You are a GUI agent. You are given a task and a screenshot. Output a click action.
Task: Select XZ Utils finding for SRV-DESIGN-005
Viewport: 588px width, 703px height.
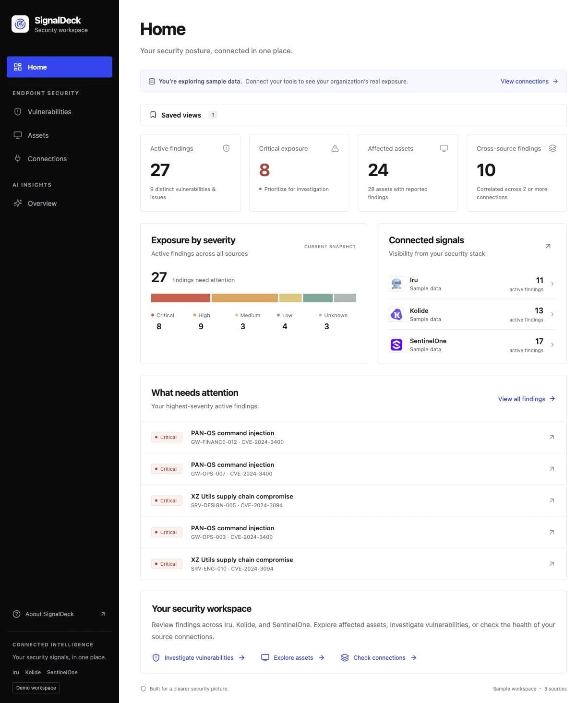coord(242,496)
